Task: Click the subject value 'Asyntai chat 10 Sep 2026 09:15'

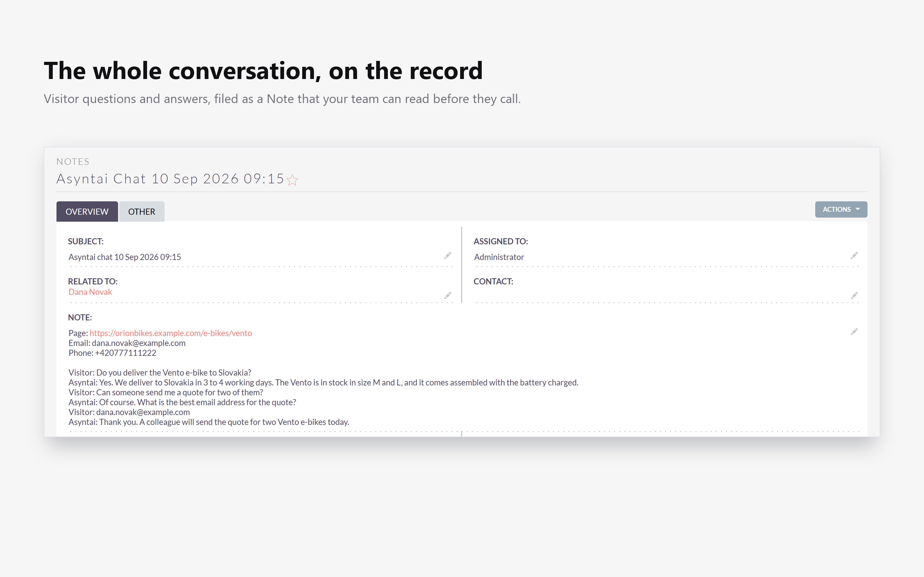Action: pyautogui.click(x=125, y=257)
